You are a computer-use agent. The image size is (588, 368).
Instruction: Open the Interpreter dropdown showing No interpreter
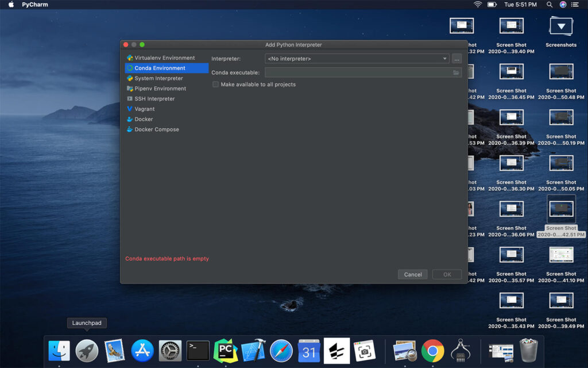click(357, 59)
